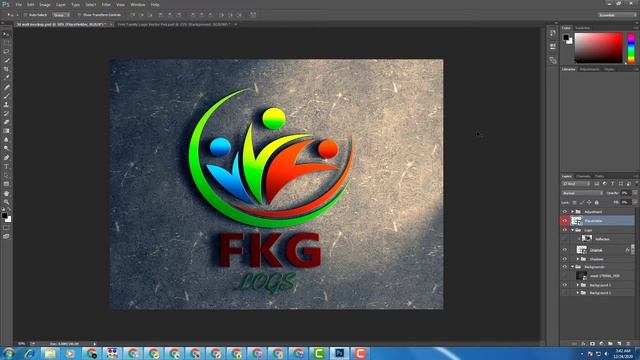
Task: Open Photoshop from the taskbar
Action: point(339,353)
